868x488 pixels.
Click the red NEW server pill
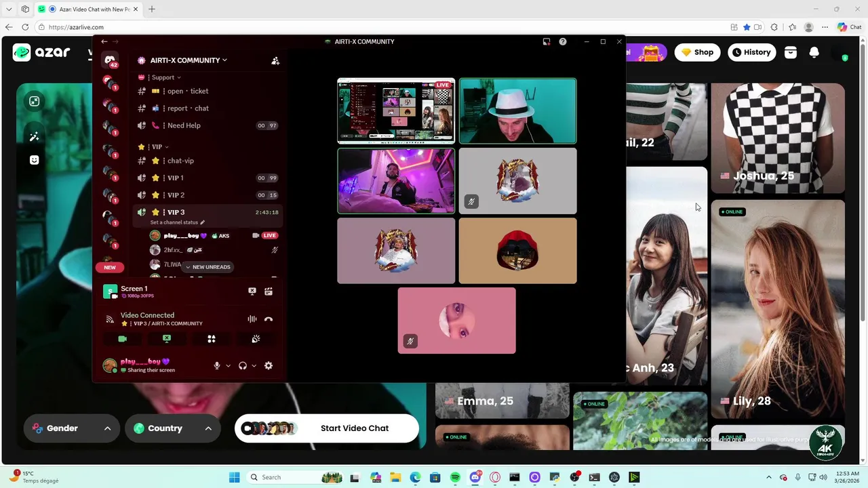point(110,267)
